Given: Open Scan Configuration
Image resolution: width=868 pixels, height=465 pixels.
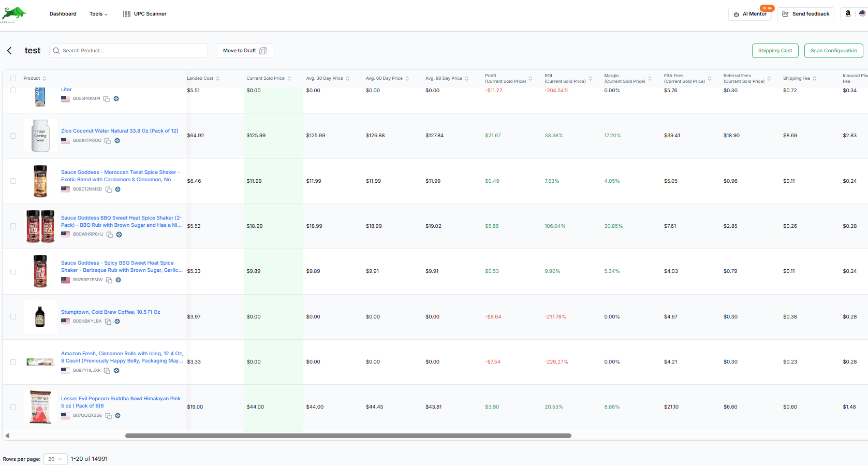Looking at the screenshot, I should (x=833, y=51).
